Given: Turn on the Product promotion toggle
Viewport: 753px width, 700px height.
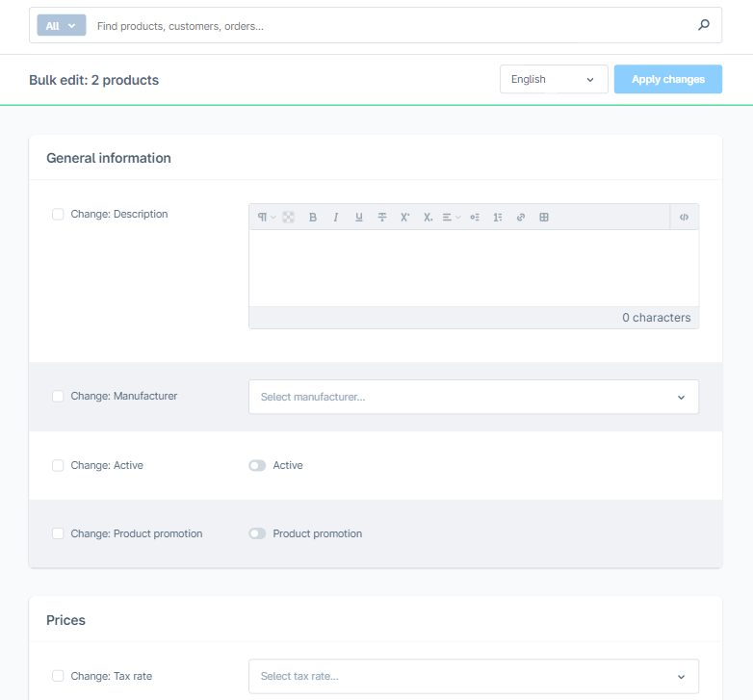Looking at the screenshot, I should pos(257,534).
